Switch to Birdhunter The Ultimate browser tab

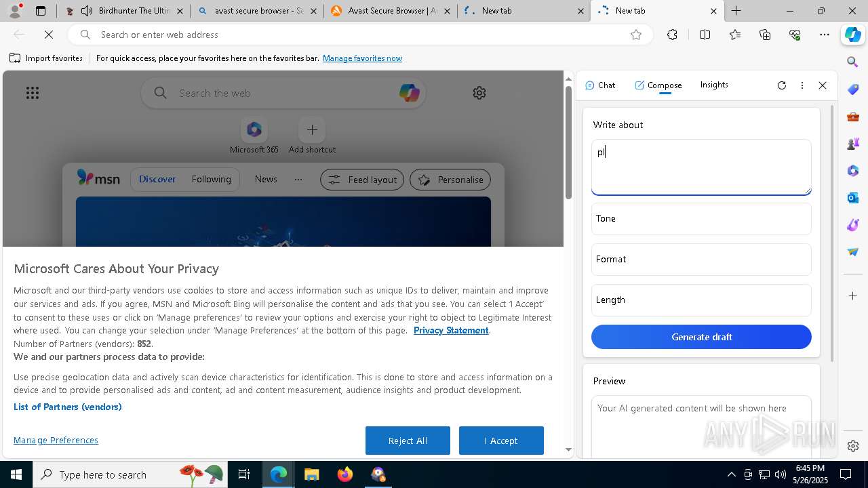click(123, 11)
